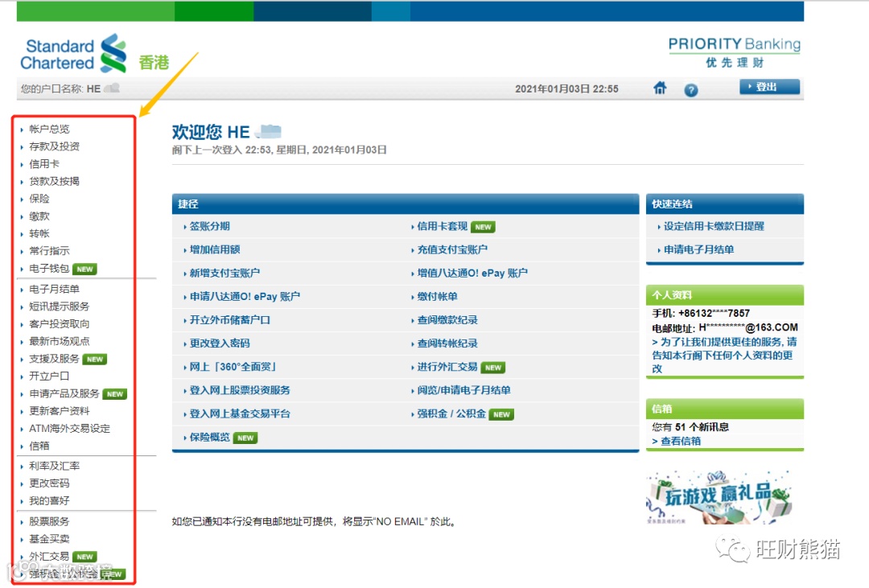869x588 pixels.
Task: Open 增加信用额 shortcut
Action: point(215,249)
